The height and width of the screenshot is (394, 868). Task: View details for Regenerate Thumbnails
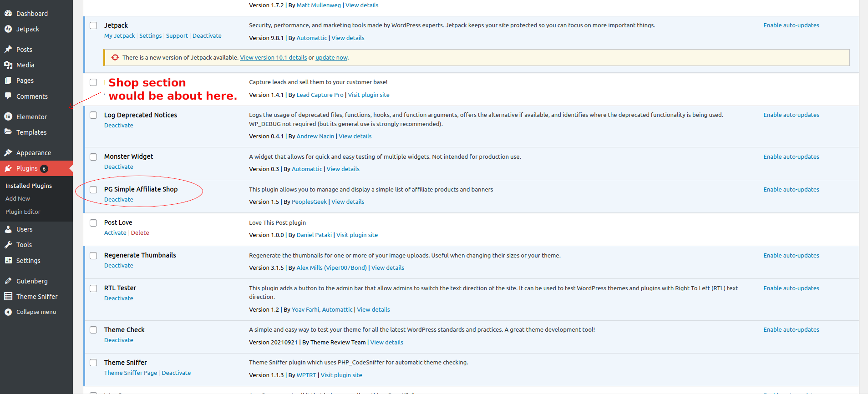point(388,268)
